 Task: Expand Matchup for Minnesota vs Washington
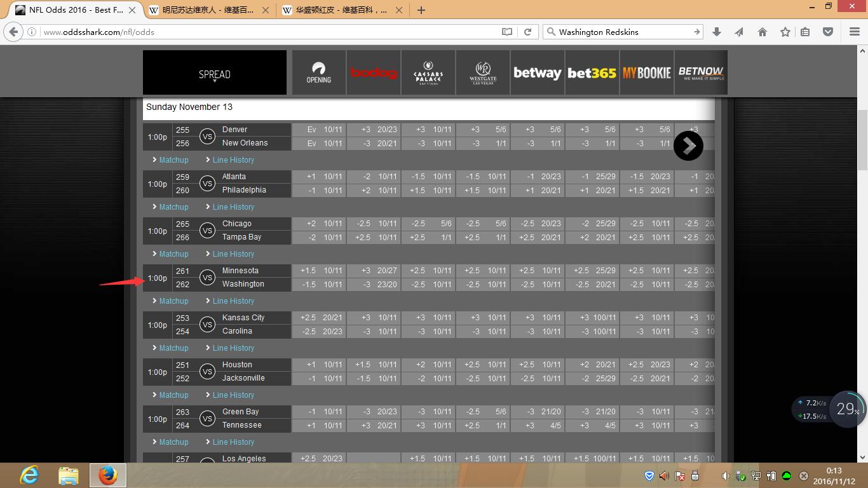pos(173,301)
